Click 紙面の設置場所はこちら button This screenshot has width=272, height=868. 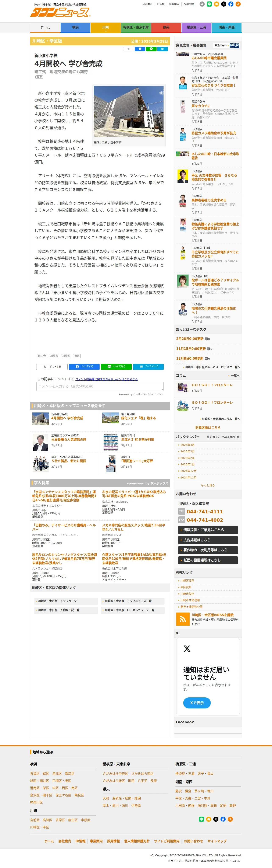pyautogui.click(x=208, y=560)
